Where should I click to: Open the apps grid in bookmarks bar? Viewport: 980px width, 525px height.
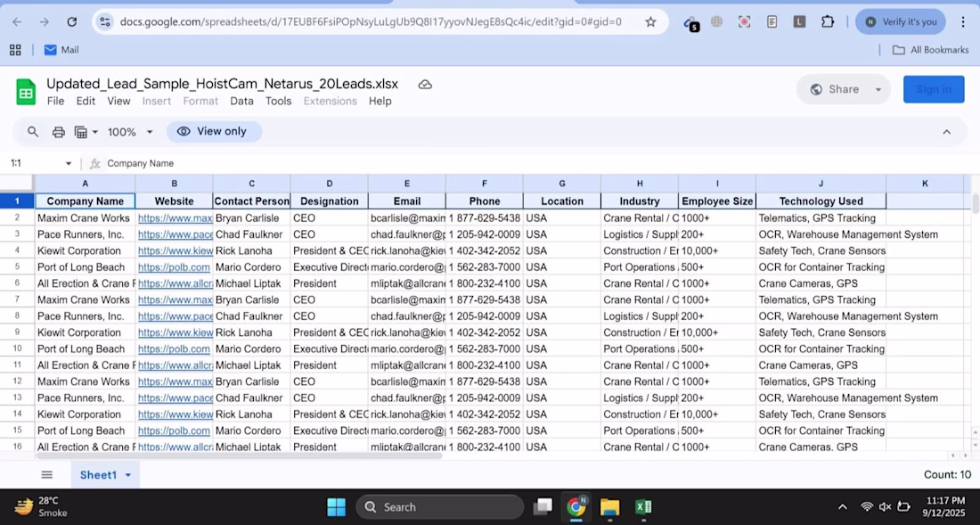point(16,50)
